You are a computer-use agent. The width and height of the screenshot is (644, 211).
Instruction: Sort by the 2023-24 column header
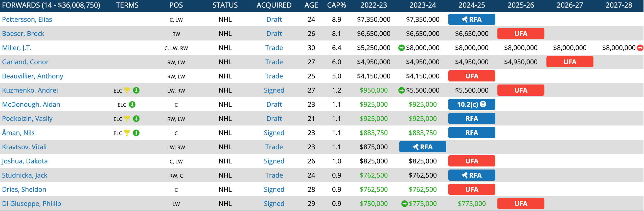(423, 5)
